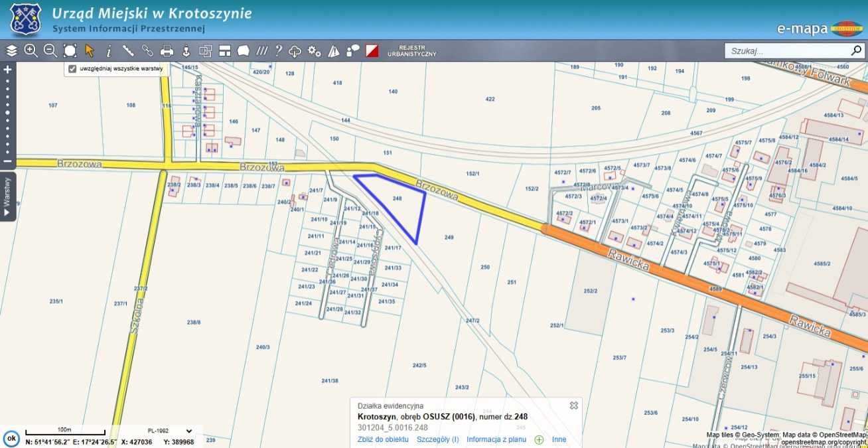Viewport: 868px width, 448px height.
Task: Expand 'Inne' options in parcel popup
Action: pyautogui.click(x=559, y=439)
